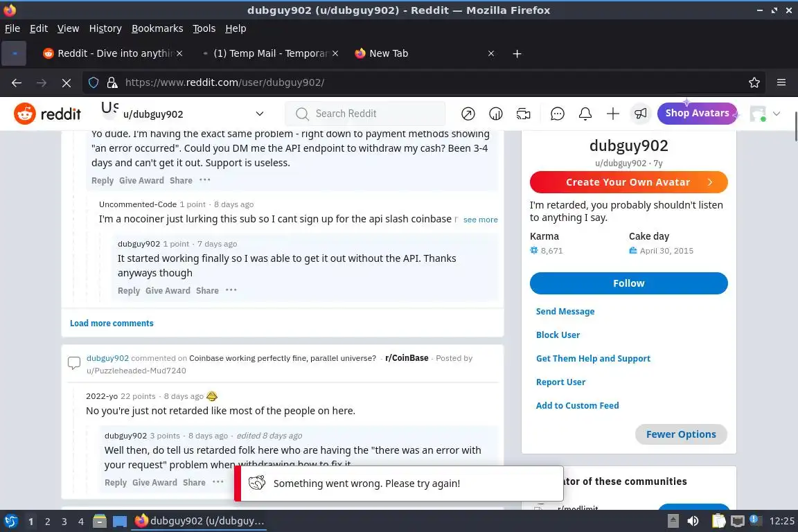This screenshot has width=798, height=532.
Task: Click Get Them Help and Support link
Action: point(593,358)
